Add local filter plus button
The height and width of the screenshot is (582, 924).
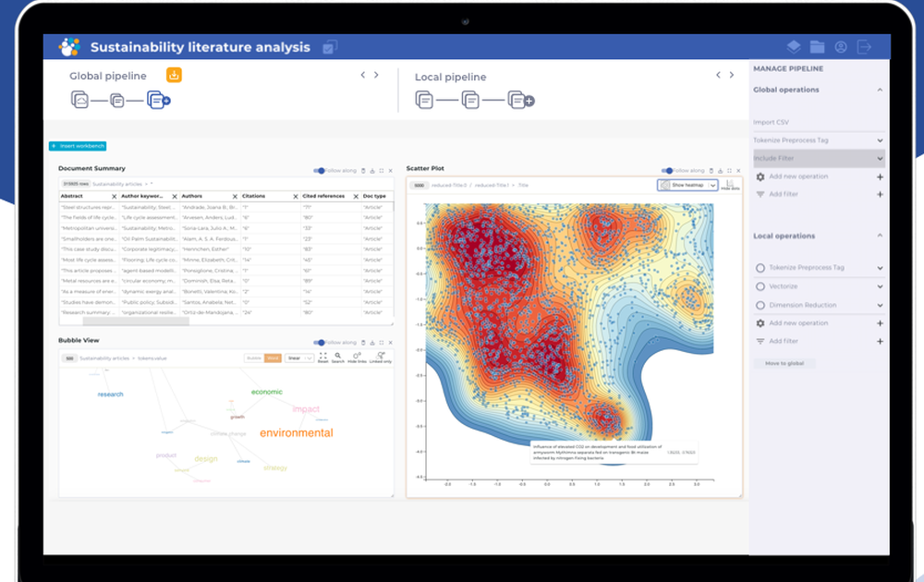pos(880,341)
